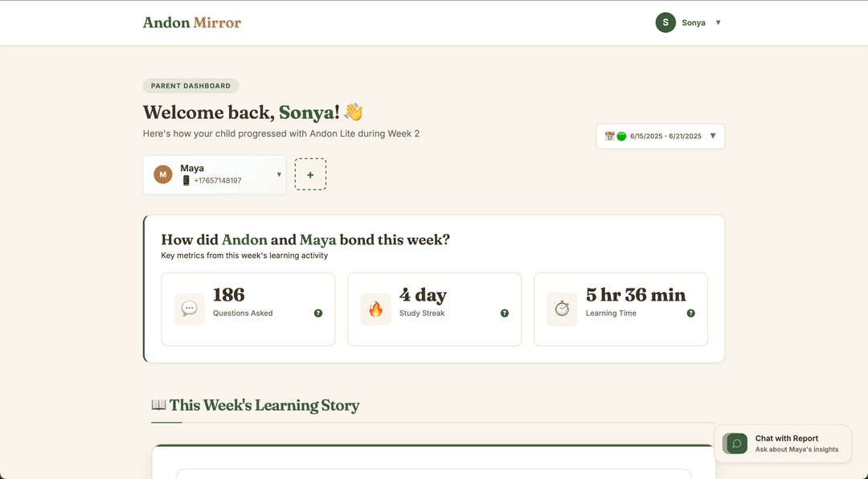Click the speech bubble icon beside Questions Asked
The image size is (868, 479).
(x=189, y=308)
